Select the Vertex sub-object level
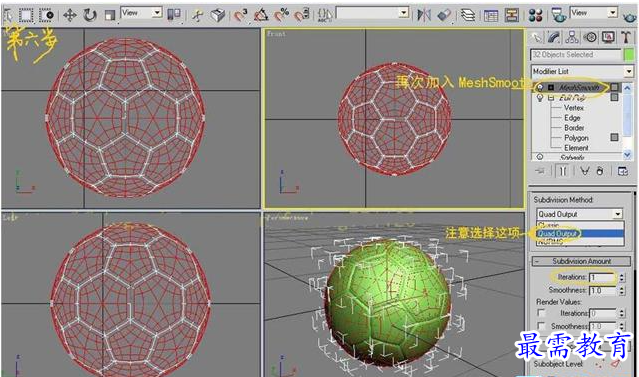This screenshot has height=377, width=639. pyautogui.click(x=574, y=108)
